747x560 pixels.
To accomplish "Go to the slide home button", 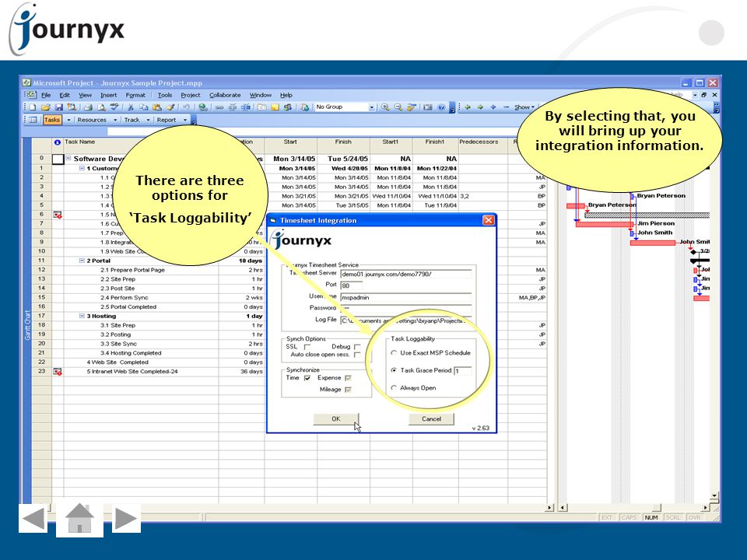I will tap(79, 519).
